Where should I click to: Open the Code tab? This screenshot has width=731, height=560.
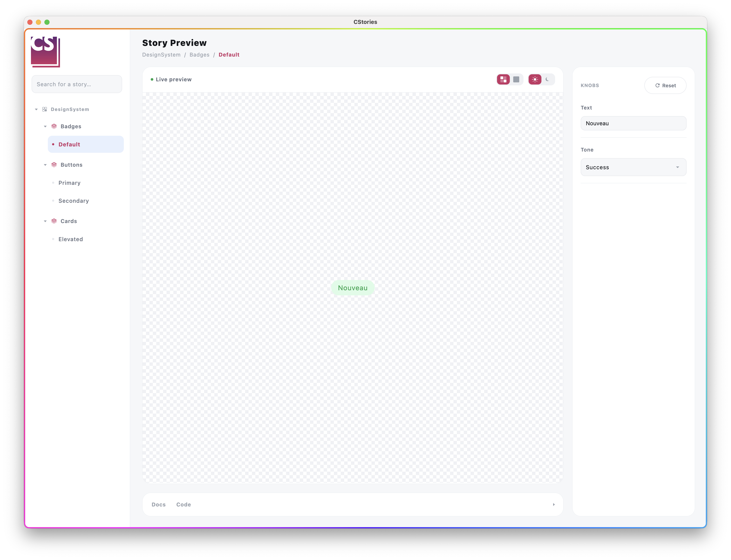pos(183,504)
